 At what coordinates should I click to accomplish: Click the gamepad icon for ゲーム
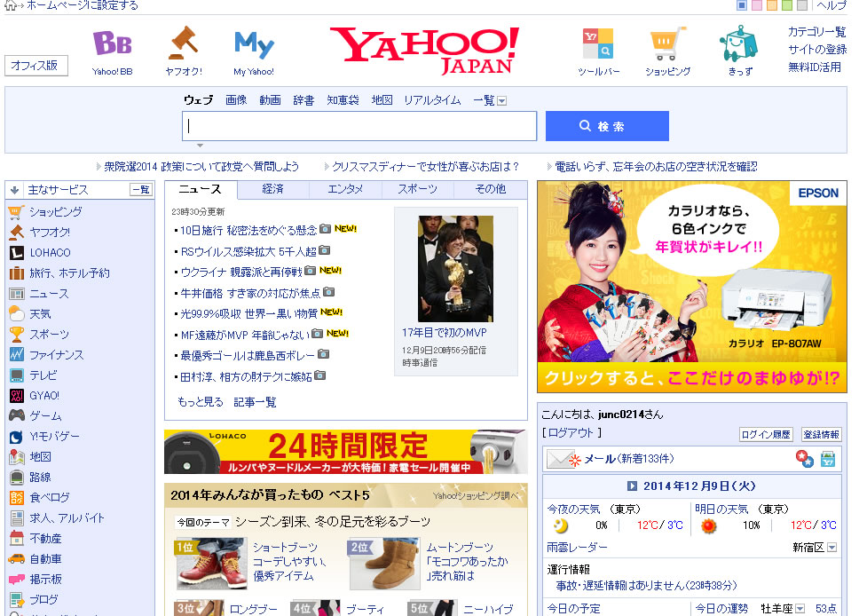point(17,415)
